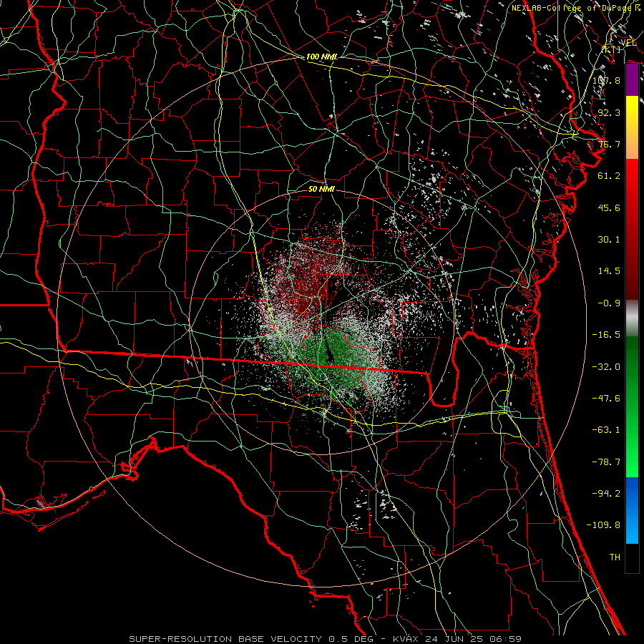Click the Super-Resolution Base Velocity caption text

(326, 639)
